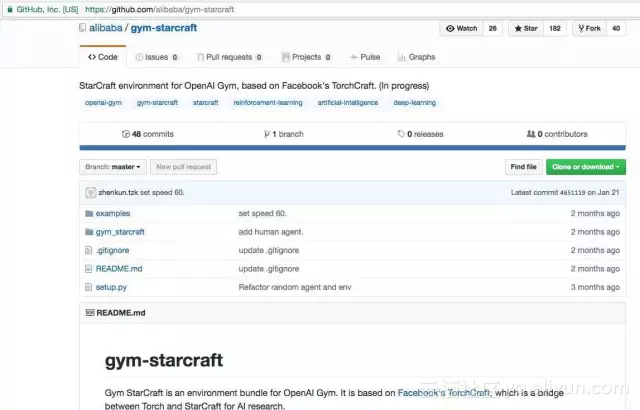
Task: Open the gym_starcraft folder
Action: 120,232
